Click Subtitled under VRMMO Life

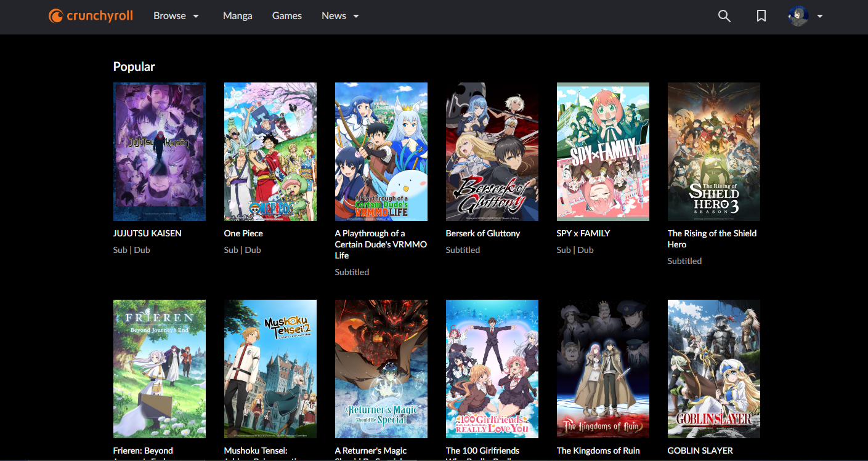352,272
